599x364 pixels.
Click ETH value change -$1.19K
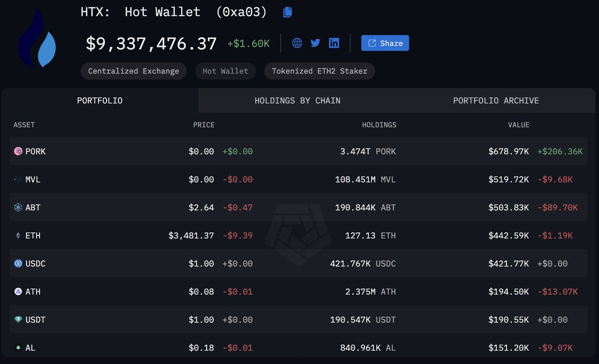tap(555, 235)
